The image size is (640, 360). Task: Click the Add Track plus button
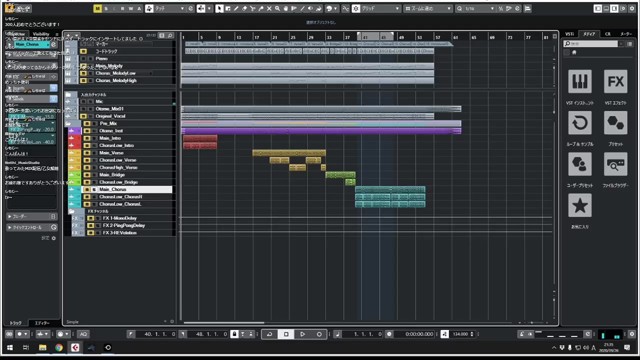(69, 36)
